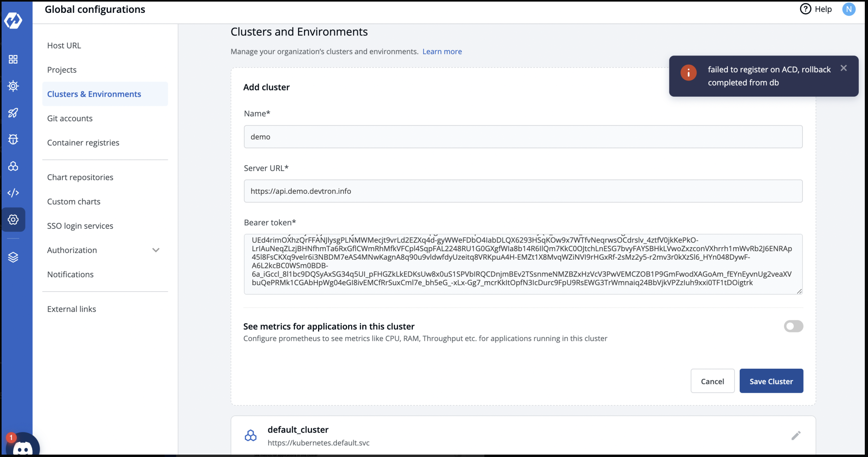Screen dimensions: 868x457
Task: Open Git accounts settings
Action: (x=70, y=119)
